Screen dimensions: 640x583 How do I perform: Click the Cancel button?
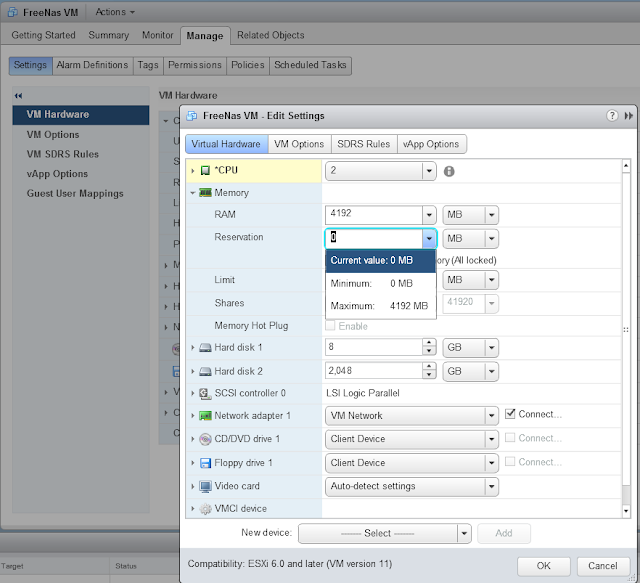(602, 565)
